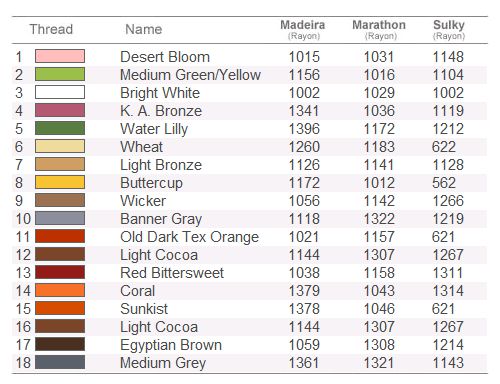Image resolution: width=500 pixels, height=384 pixels.
Task: Click the Egyptian Brown swatch
Action: (60, 344)
